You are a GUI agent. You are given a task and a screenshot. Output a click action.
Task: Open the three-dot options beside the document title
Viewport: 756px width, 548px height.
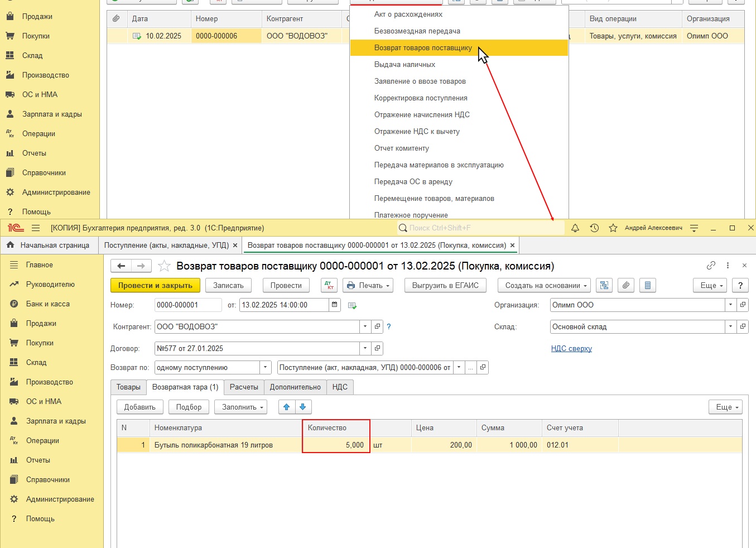728,266
